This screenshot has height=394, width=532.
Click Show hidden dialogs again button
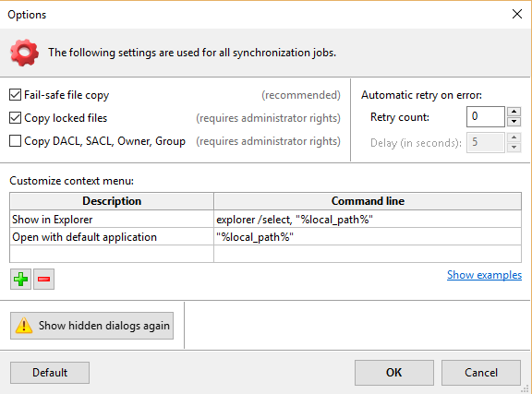click(x=92, y=326)
